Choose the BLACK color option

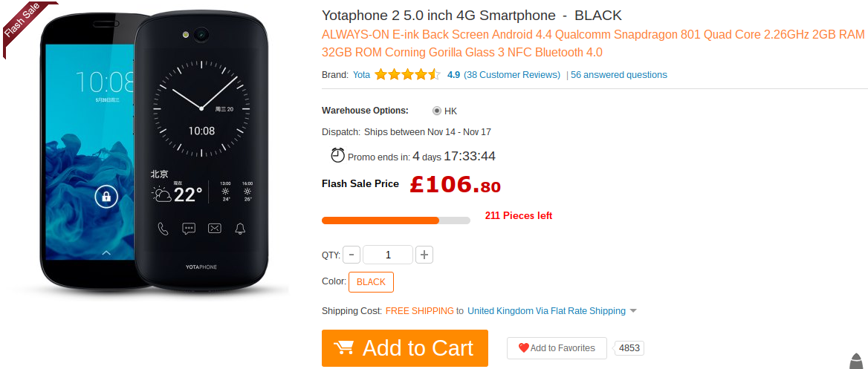(371, 282)
